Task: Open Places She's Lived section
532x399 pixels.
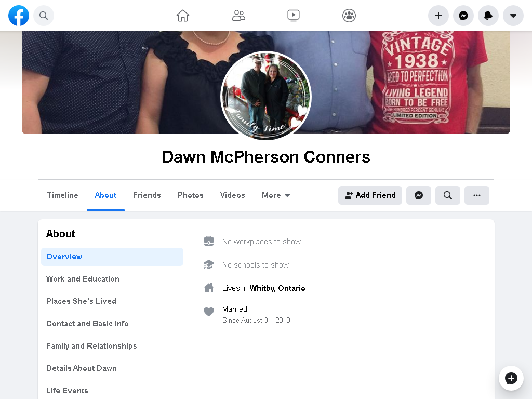Action: coord(112,301)
